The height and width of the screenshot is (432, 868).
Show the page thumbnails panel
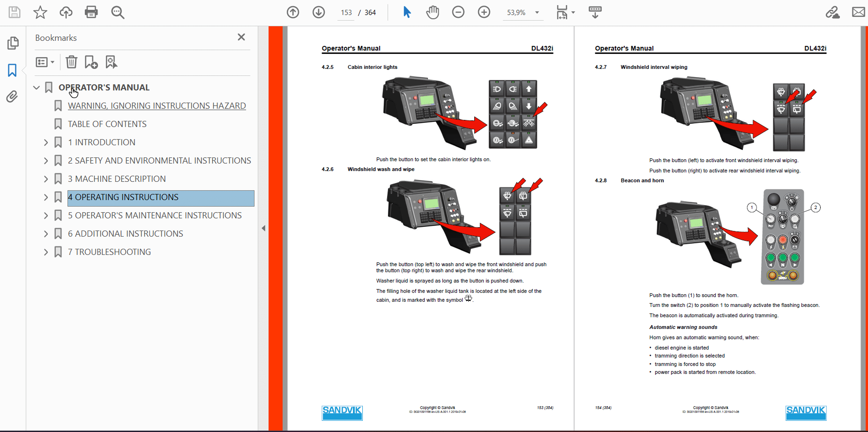13,43
